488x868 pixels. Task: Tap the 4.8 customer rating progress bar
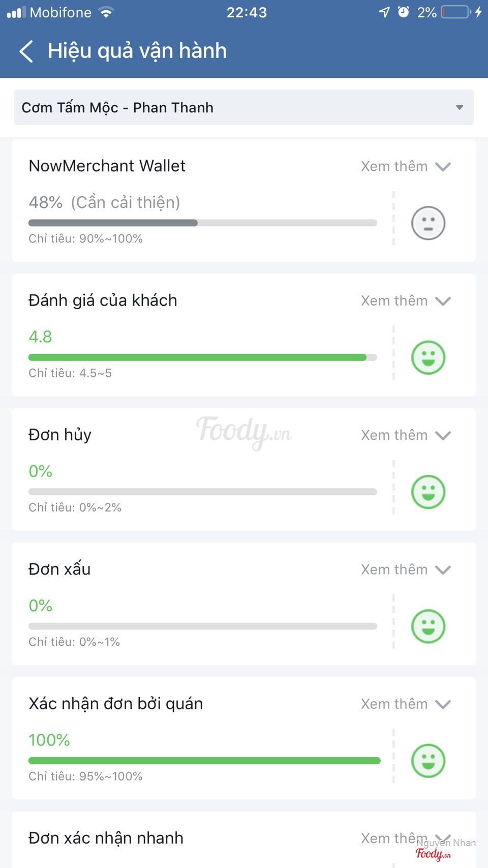[x=202, y=357]
